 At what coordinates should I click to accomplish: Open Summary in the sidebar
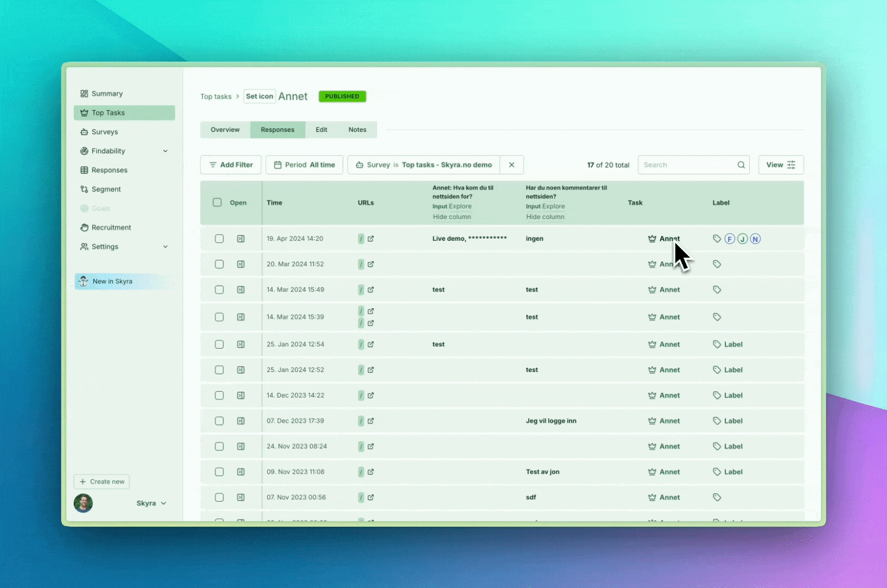124,93
